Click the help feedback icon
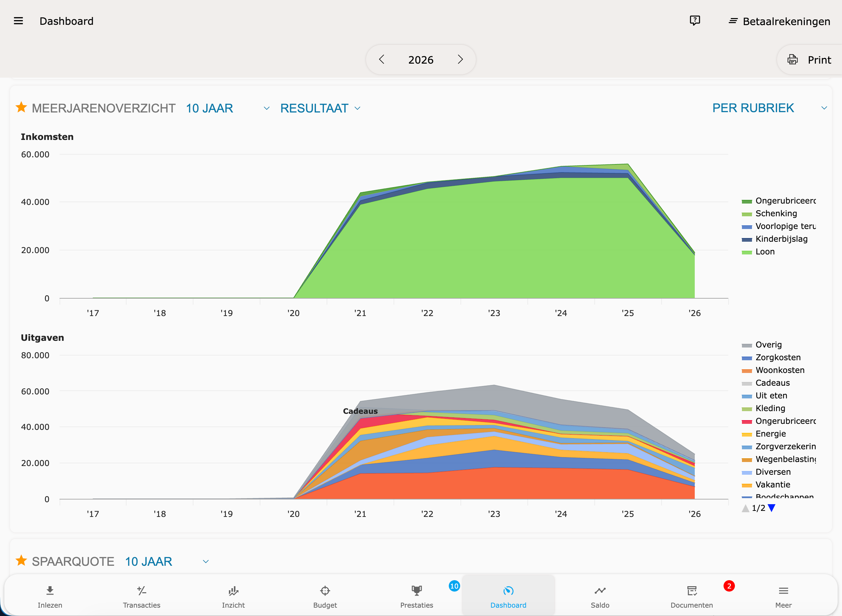This screenshot has height=616, width=842. pyautogui.click(x=695, y=20)
